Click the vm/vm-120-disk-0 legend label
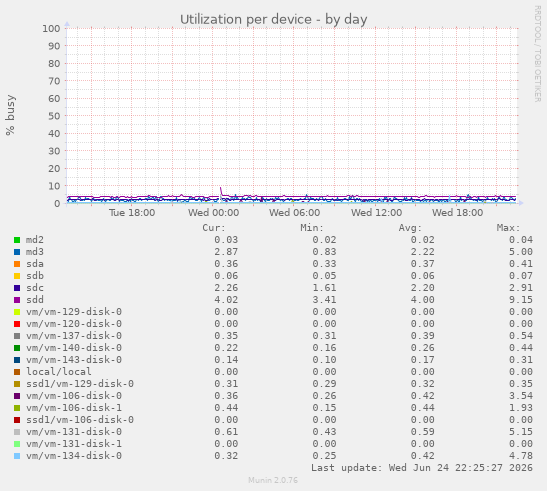547x491 pixels. click(x=74, y=323)
